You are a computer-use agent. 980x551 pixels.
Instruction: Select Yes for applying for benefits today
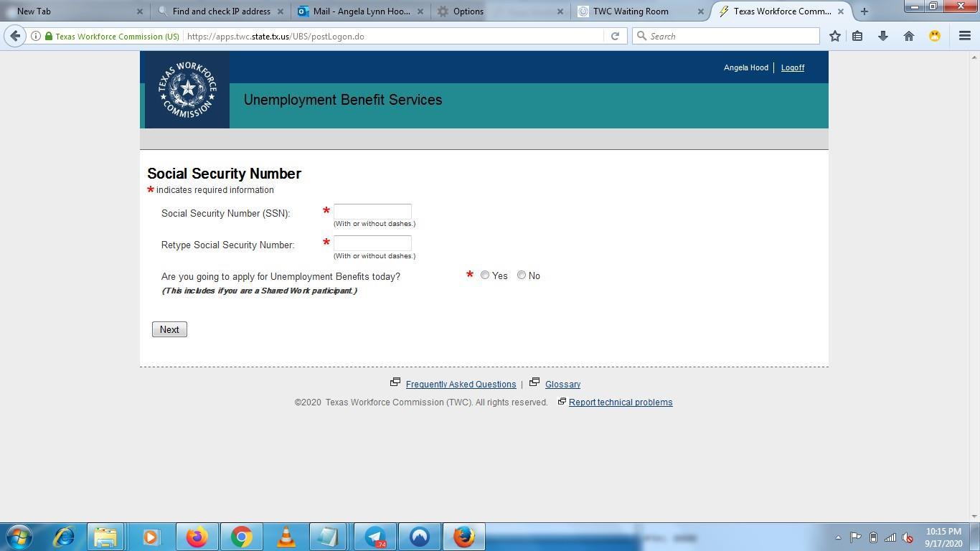click(485, 275)
